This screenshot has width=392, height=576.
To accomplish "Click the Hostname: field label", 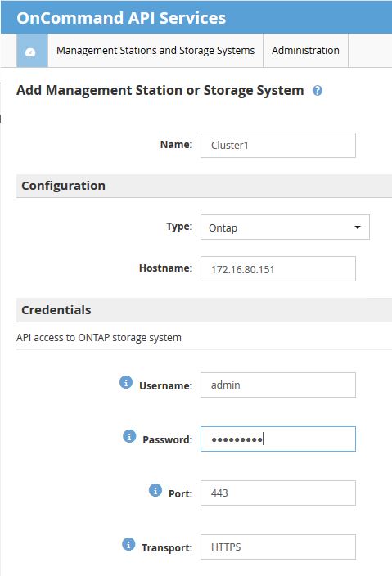I will [x=165, y=268].
